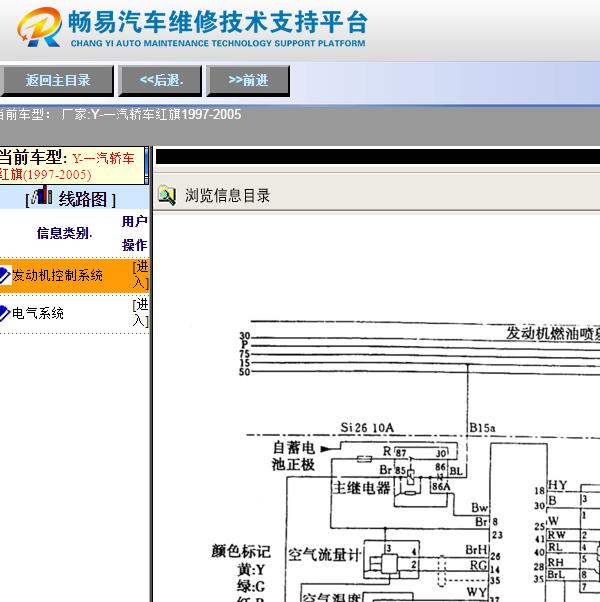The height and width of the screenshot is (602, 600).
Task: Click the 厂家:Y-一汽轿车红旗1997-2005 breadcrumb text
Action: tap(151, 114)
